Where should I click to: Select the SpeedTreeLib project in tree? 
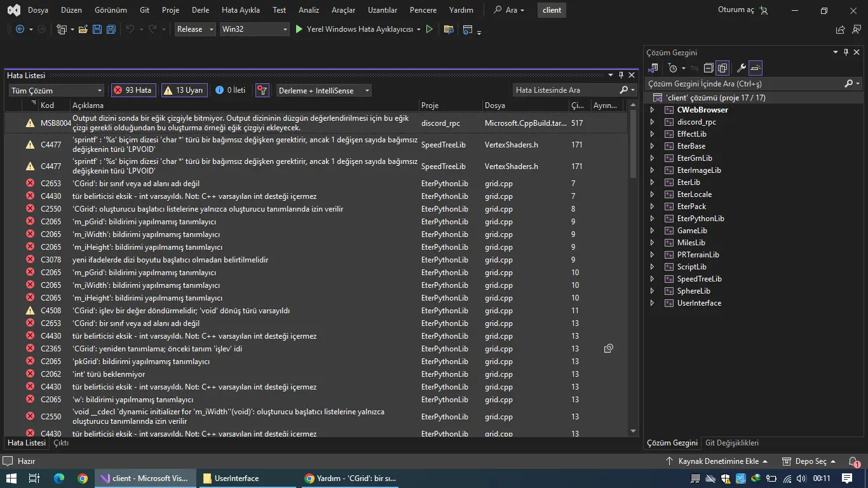tap(699, 279)
